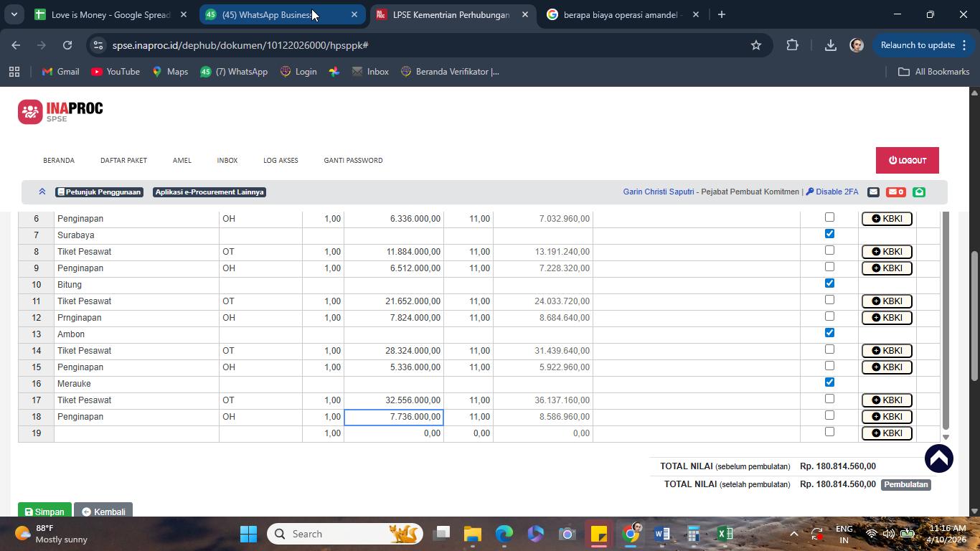This screenshot has height=551, width=980.
Task: Open the tab search dropdown arrow
Action: pos(14,14)
